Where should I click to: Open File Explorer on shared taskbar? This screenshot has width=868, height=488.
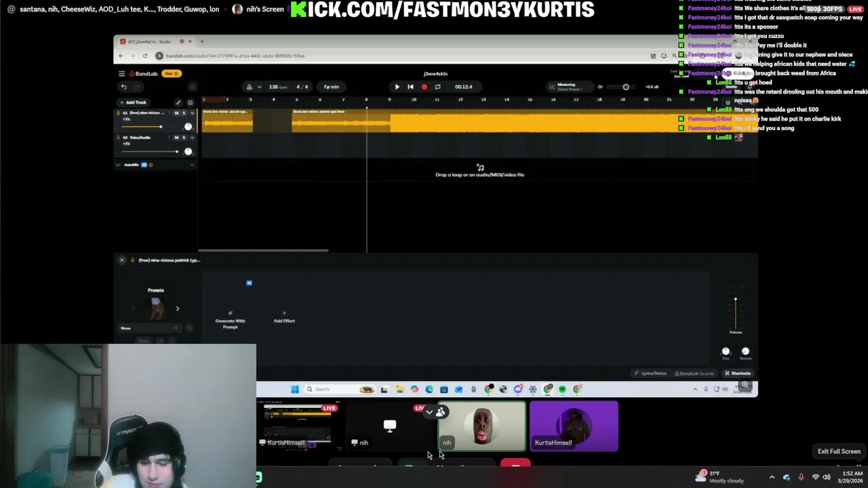click(399, 389)
